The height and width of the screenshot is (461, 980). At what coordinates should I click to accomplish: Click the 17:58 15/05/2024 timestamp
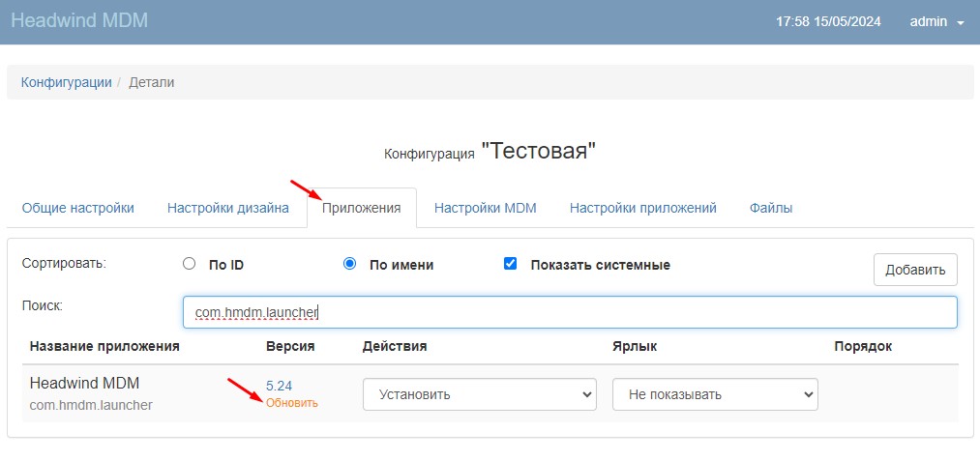(x=828, y=21)
